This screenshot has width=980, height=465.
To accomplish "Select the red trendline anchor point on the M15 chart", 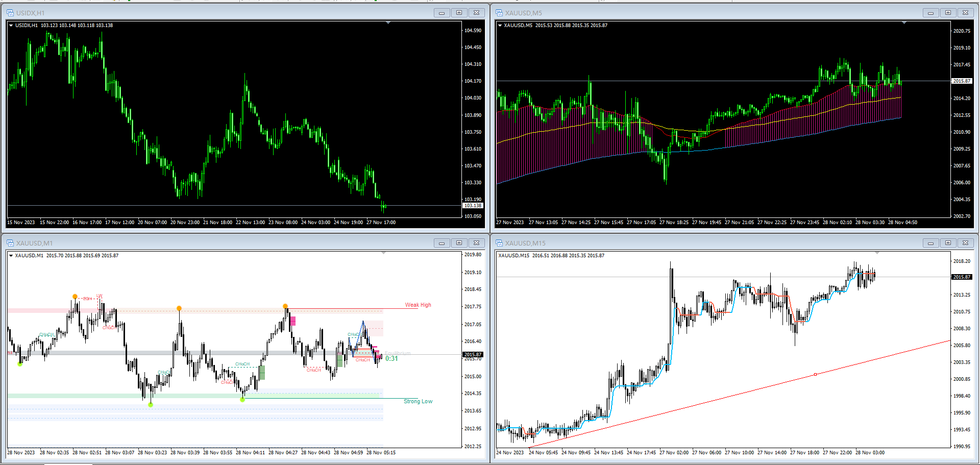I will [815, 374].
